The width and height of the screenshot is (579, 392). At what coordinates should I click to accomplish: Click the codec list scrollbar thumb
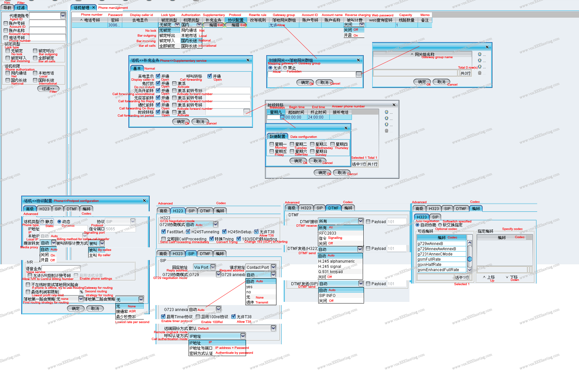(470, 259)
